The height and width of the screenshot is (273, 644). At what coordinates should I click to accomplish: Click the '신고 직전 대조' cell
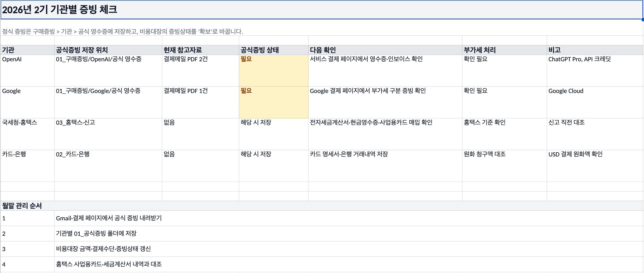(595, 134)
